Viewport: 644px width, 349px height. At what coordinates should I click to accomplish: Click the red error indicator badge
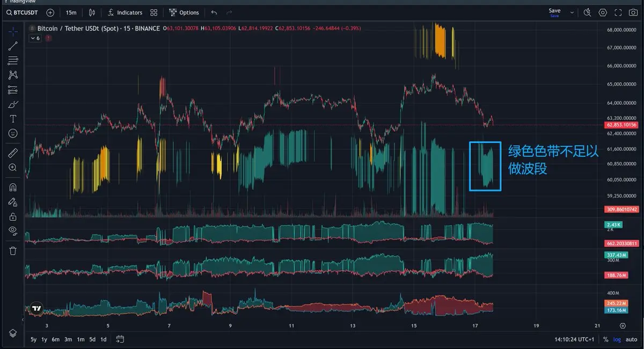point(49,38)
